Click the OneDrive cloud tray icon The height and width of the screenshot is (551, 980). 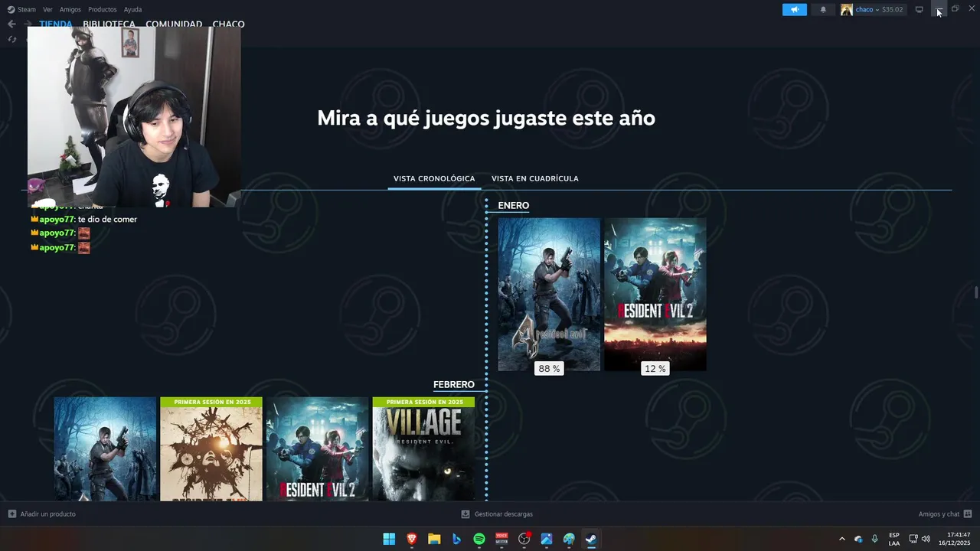pyautogui.click(x=858, y=539)
